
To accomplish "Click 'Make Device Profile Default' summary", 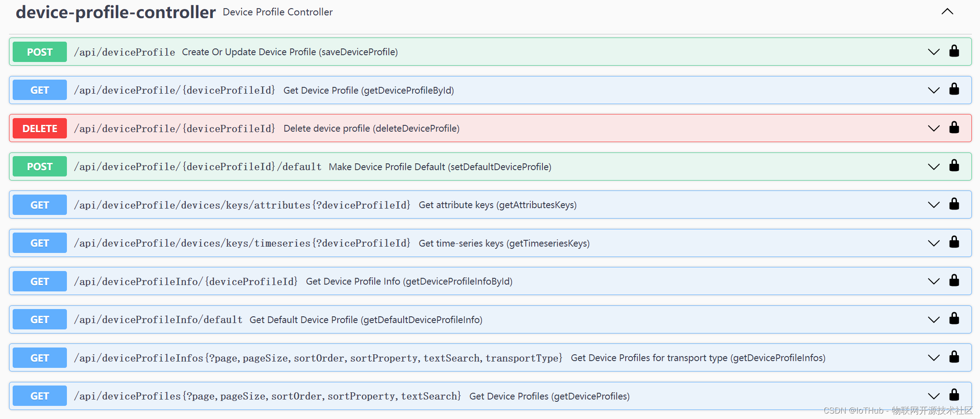I will pos(440,167).
